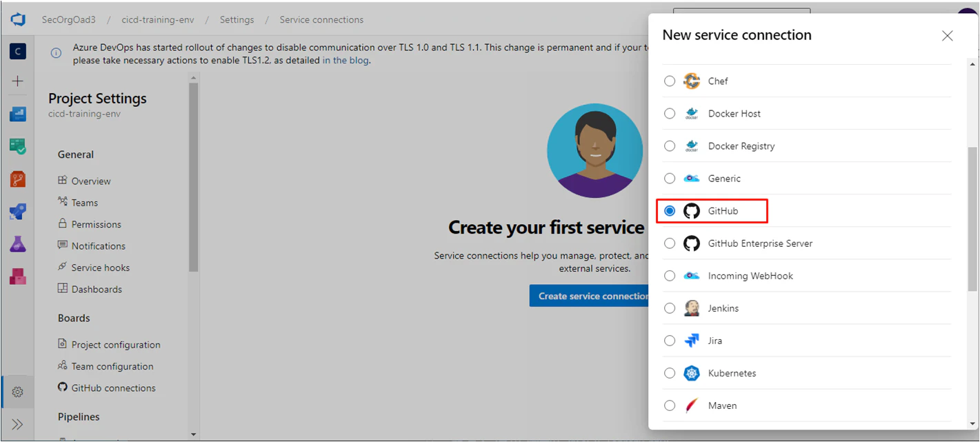Open Settings breadcrumb

click(x=237, y=20)
